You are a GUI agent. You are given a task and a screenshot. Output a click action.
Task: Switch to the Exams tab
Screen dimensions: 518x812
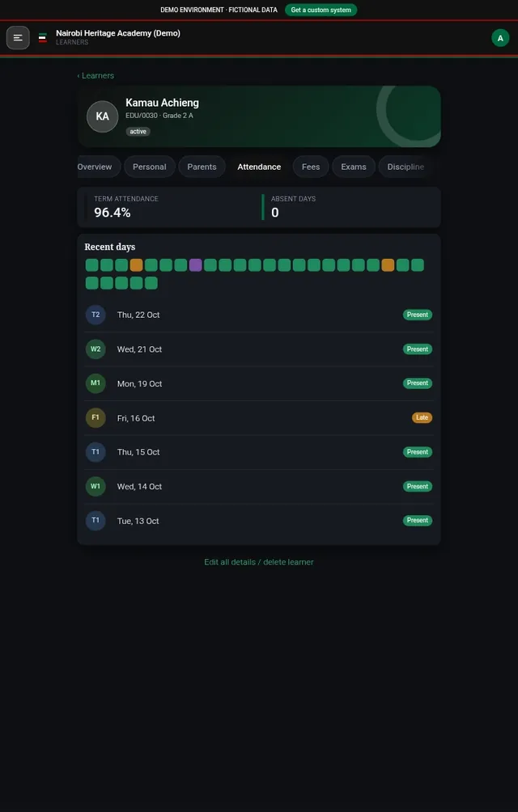(x=353, y=167)
